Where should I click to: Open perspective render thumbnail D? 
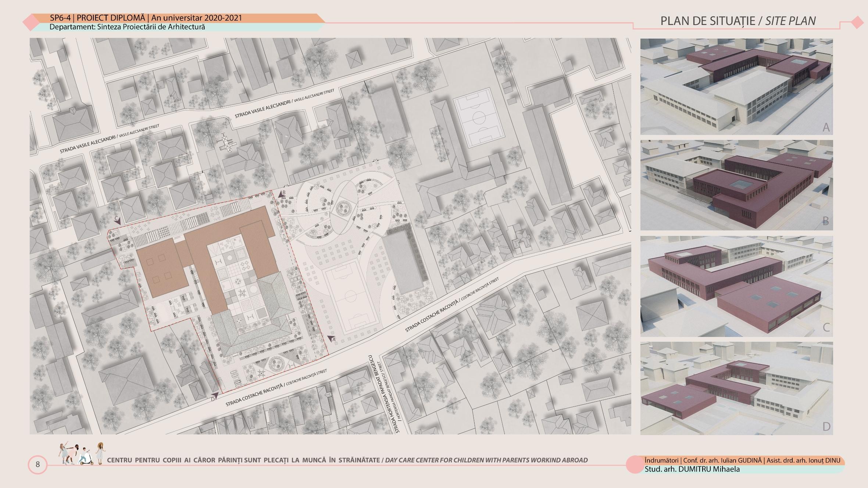[736, 388]
